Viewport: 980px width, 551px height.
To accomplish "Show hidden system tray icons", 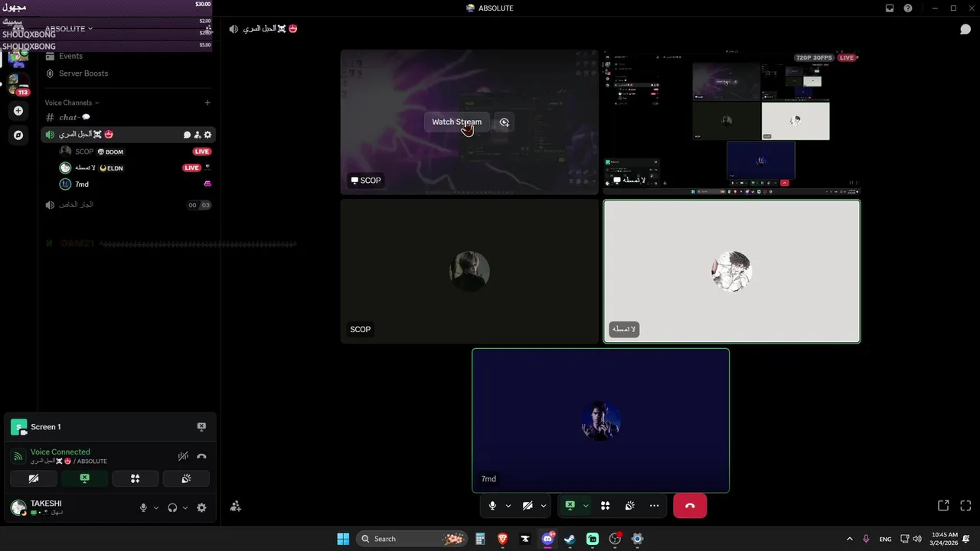I will (x=849, y=539).
